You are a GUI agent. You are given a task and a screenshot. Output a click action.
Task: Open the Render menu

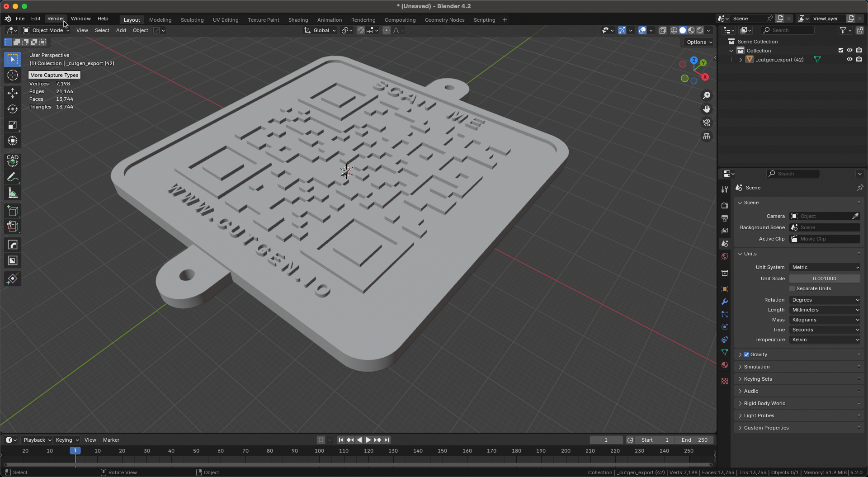tap(56, 19)
